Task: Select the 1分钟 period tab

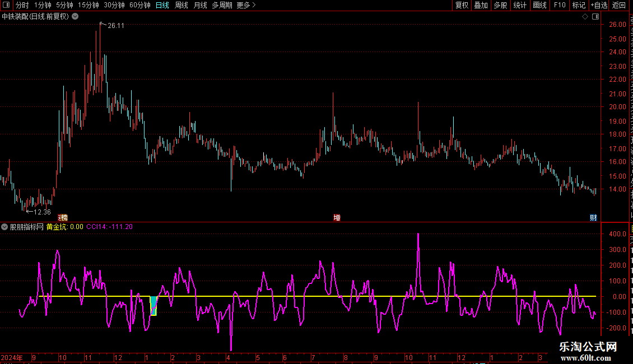Action: 43,5
